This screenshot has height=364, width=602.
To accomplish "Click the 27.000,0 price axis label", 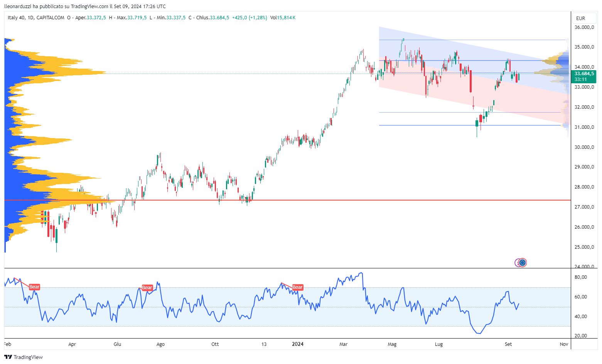I will (x=584, y=207).
